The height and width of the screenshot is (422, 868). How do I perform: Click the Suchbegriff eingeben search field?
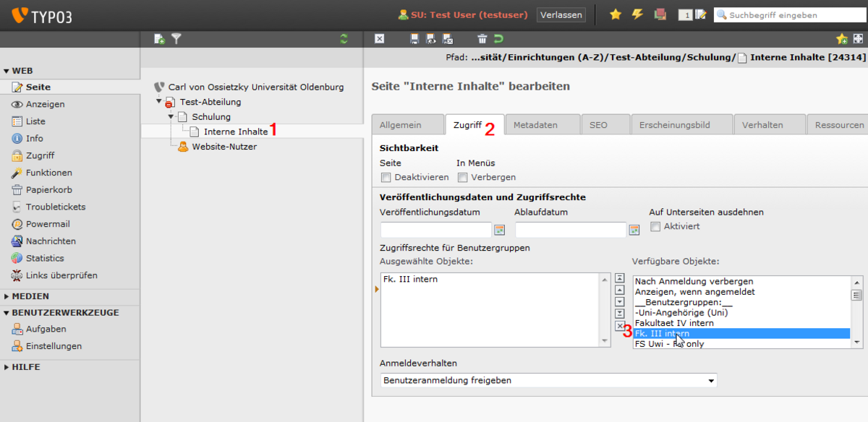tap(791, 14)
